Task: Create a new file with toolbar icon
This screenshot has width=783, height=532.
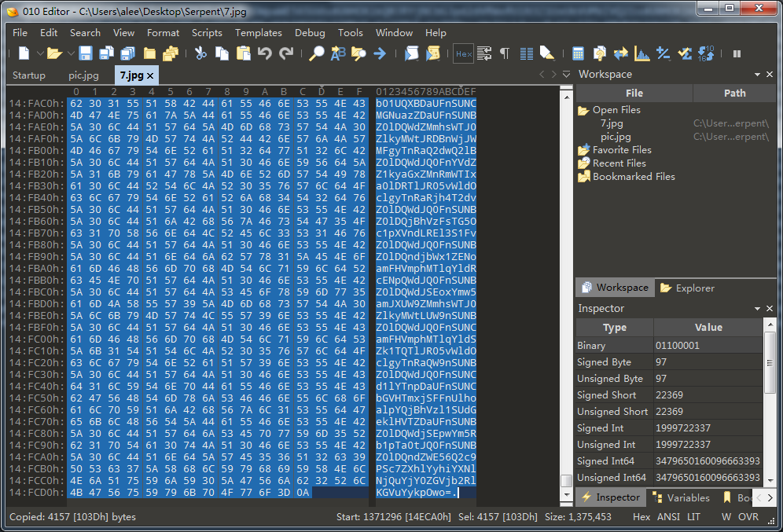Action: [24, 53]
